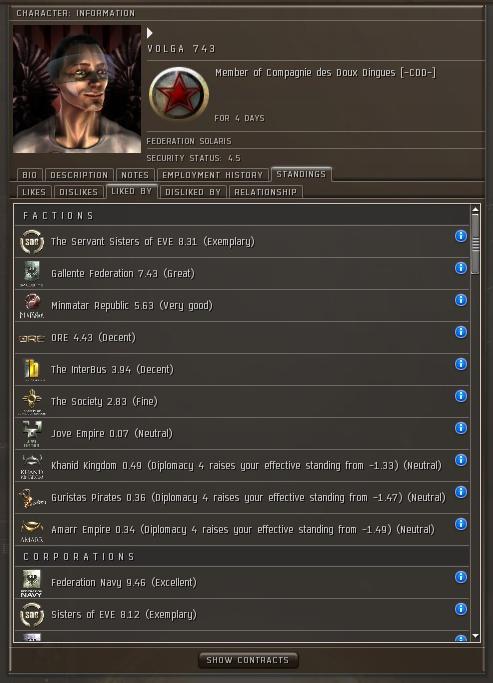Switch to the Relationship sub-tab
The image size is (493, 683).
(x=265, y=192)
